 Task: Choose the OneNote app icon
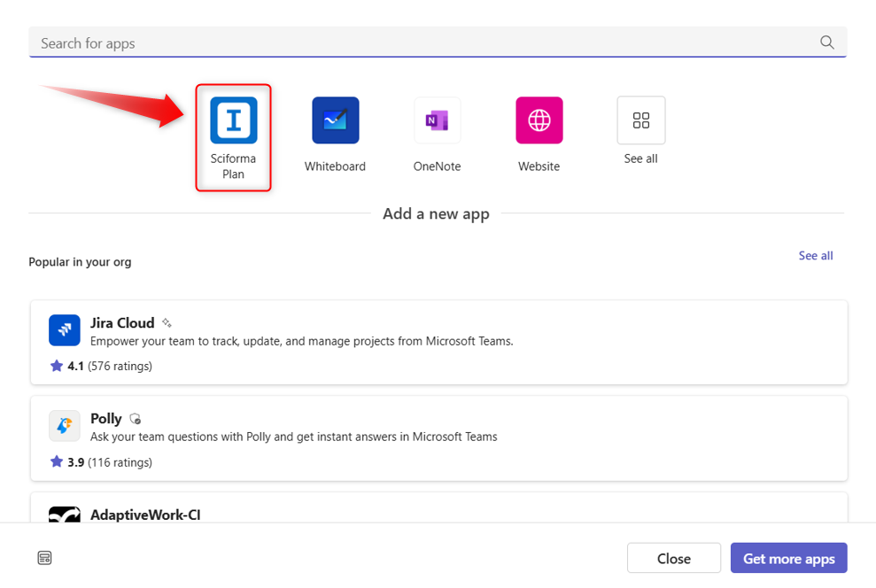437,120
